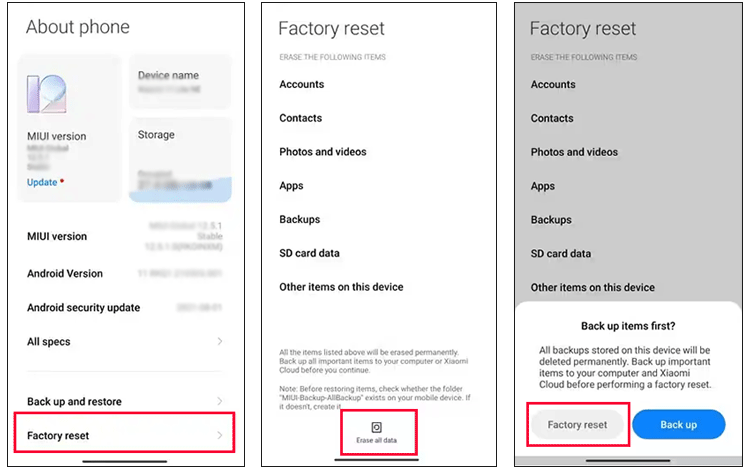Select All specs list item
The width and height of the screenshot is (750, 467).
pos(125,342)
